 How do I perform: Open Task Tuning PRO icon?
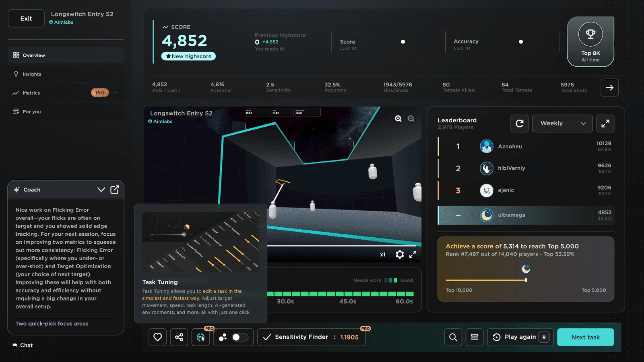click(x=200, y=337)
